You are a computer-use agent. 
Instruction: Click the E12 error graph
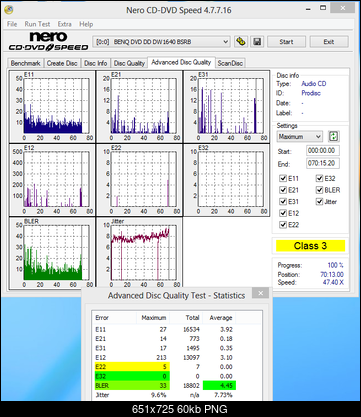click(52, 180)
